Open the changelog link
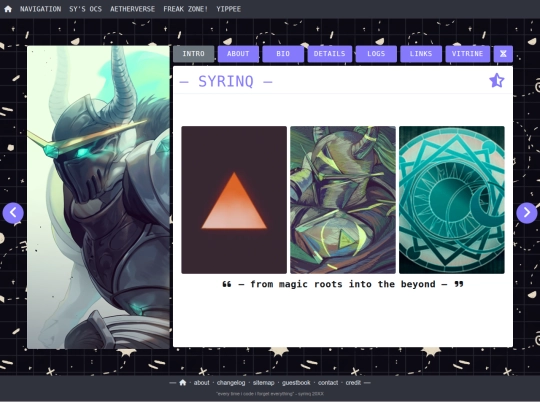Screen dimensions: 540x405 (231, 383)
